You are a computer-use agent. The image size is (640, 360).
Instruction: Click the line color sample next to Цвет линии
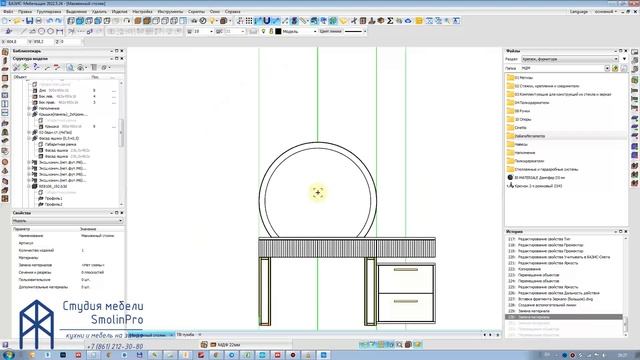coord(353,31)
